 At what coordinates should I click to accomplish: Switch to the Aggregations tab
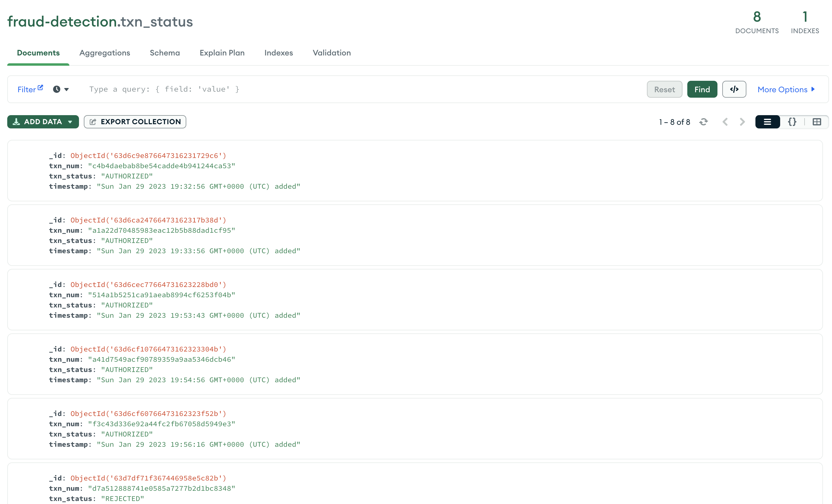coord(105,53)
